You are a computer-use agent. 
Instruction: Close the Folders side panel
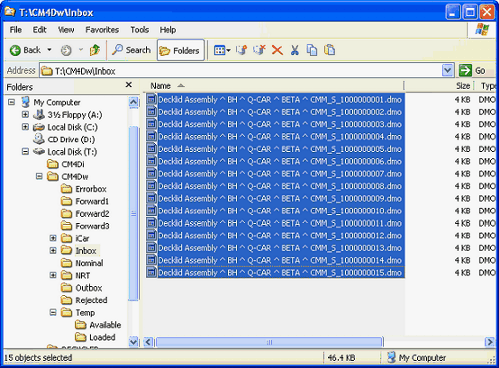129,85
